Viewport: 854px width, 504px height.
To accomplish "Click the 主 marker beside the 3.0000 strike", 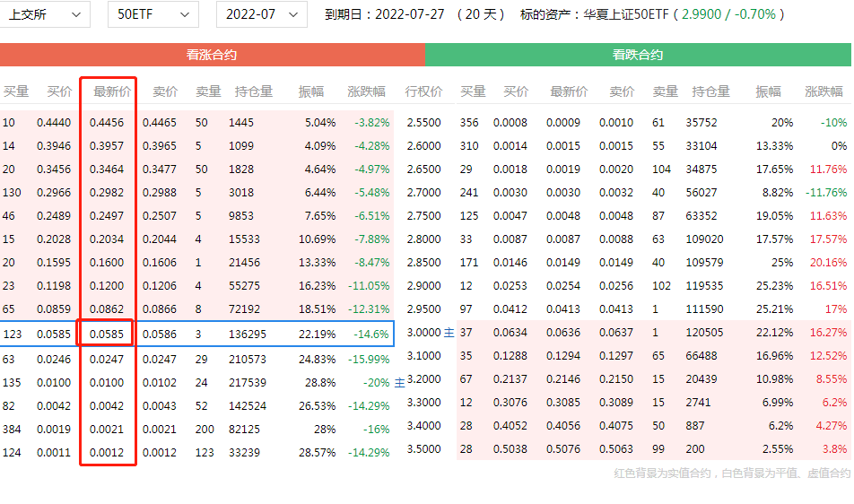I will 449,334.
